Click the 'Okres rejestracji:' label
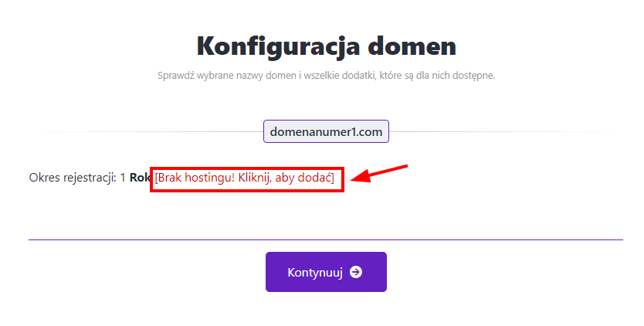644x326 pixels. 73,178
